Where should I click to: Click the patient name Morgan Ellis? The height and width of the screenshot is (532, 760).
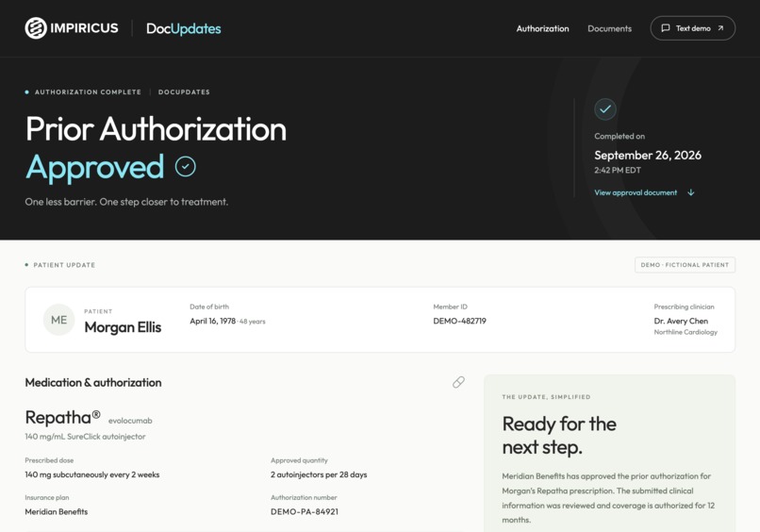[x=123, y=327]
